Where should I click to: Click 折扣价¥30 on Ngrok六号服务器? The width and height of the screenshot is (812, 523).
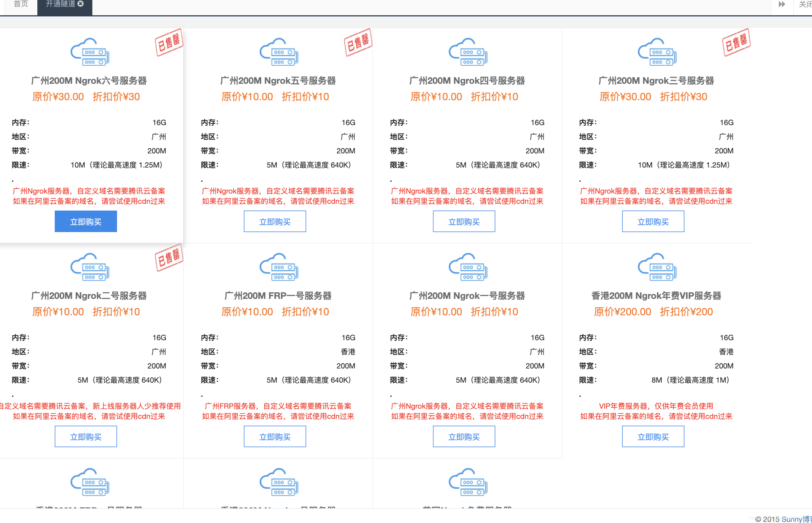tap(116, 97)
